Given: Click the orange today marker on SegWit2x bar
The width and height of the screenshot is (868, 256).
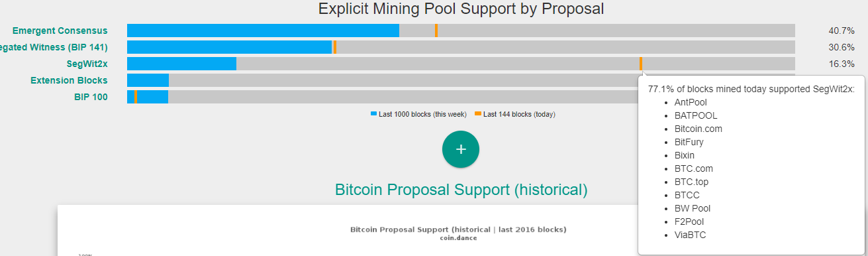Looking at the screenshot, I should 641,64.
